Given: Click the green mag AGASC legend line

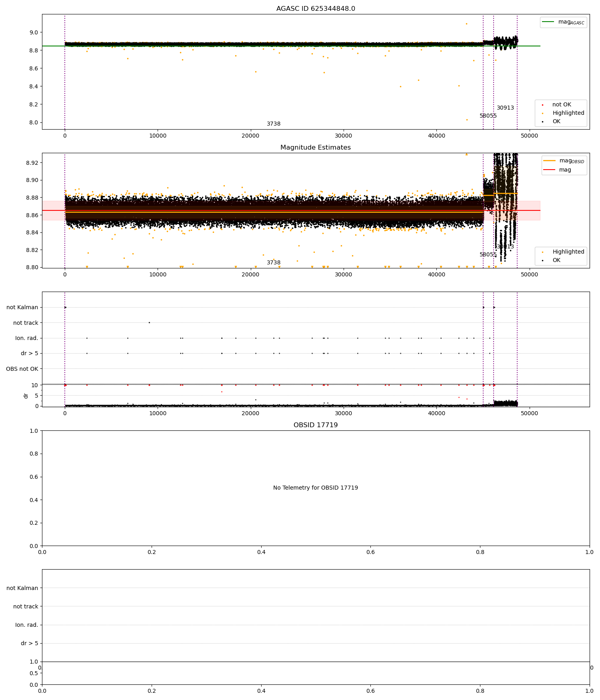Looking at the screenshot, I should [548, 22].
